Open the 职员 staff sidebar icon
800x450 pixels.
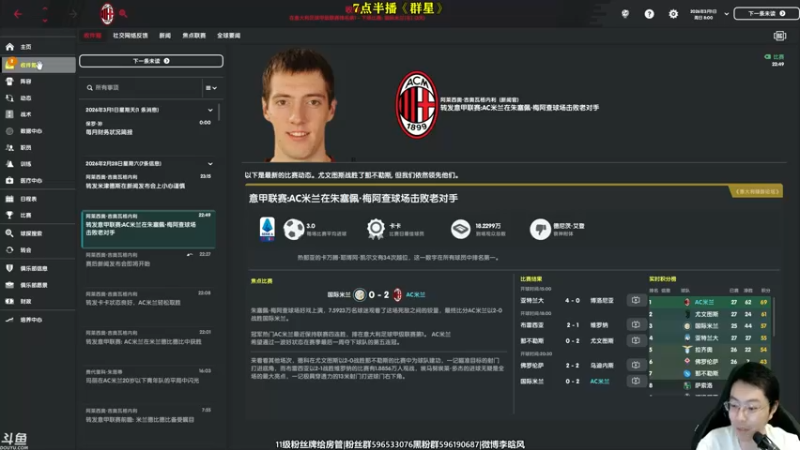click(x=10, y=147)
